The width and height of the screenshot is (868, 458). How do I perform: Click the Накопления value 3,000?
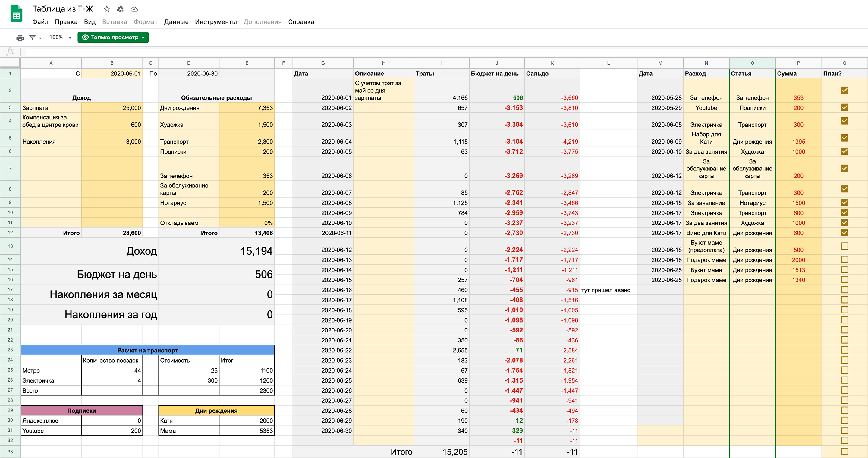coord(112,138)
